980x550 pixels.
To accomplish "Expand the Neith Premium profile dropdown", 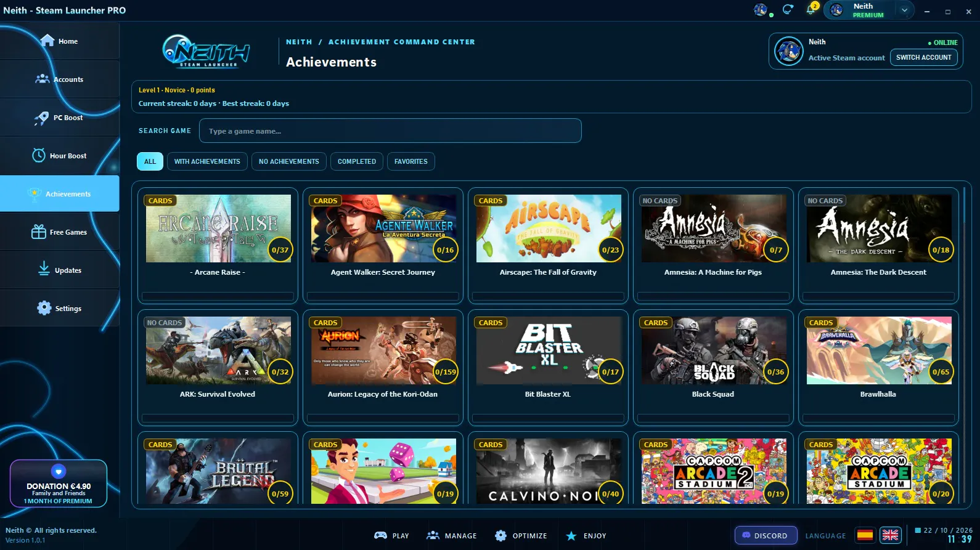I will pos(904,10).
